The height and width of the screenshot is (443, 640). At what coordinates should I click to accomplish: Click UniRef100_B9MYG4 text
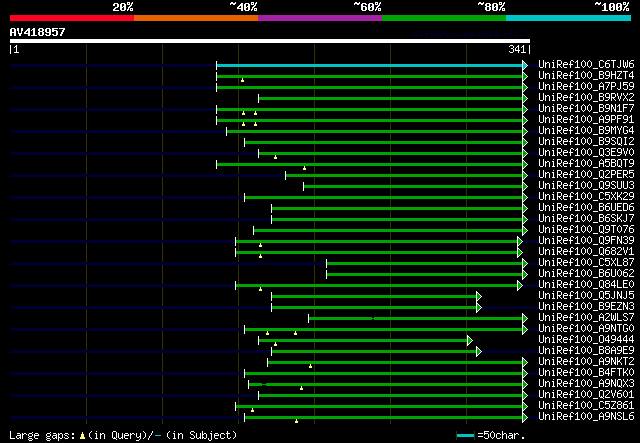[586, 131]
